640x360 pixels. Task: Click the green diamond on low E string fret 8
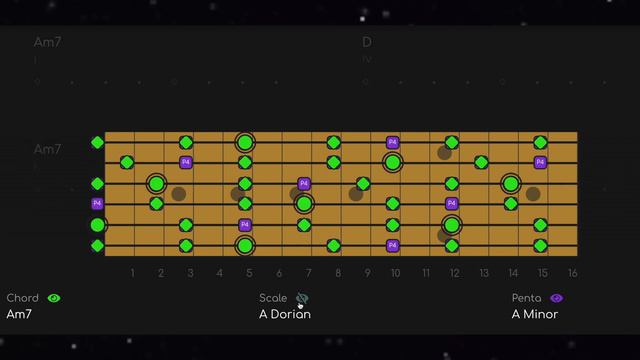click(x=334, y=246)
